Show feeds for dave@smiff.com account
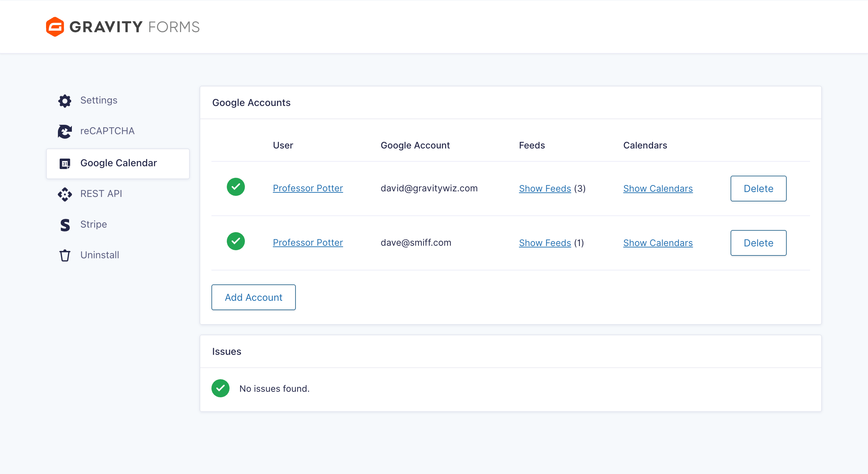This screenshot has height=474, width=868. pos(545,243)
